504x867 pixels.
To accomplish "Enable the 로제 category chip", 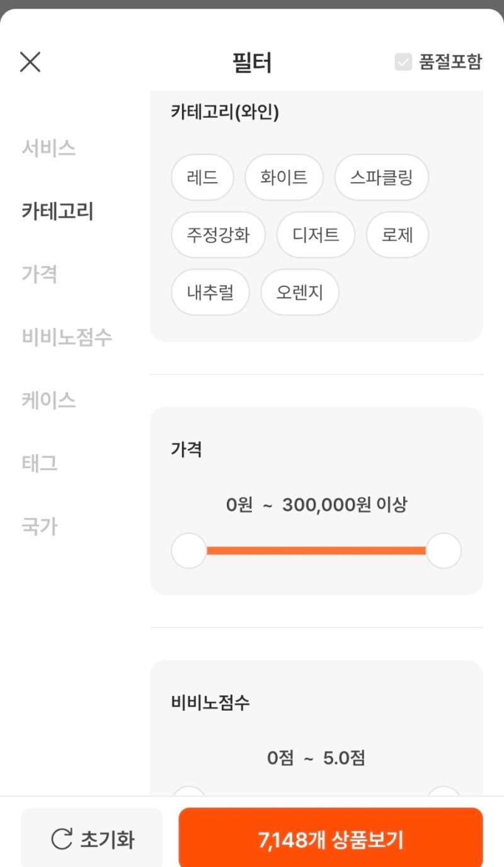I will [397, 235].
